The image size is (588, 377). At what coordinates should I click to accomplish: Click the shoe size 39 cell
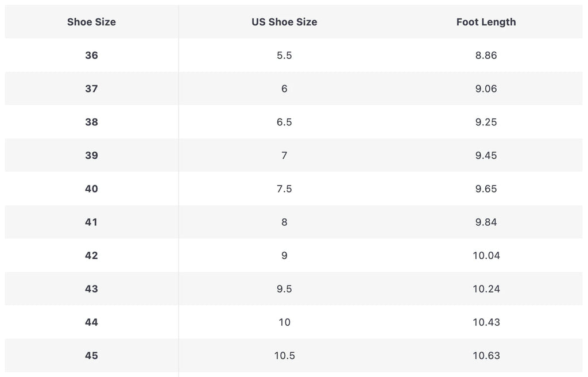(x=91, y=155)
